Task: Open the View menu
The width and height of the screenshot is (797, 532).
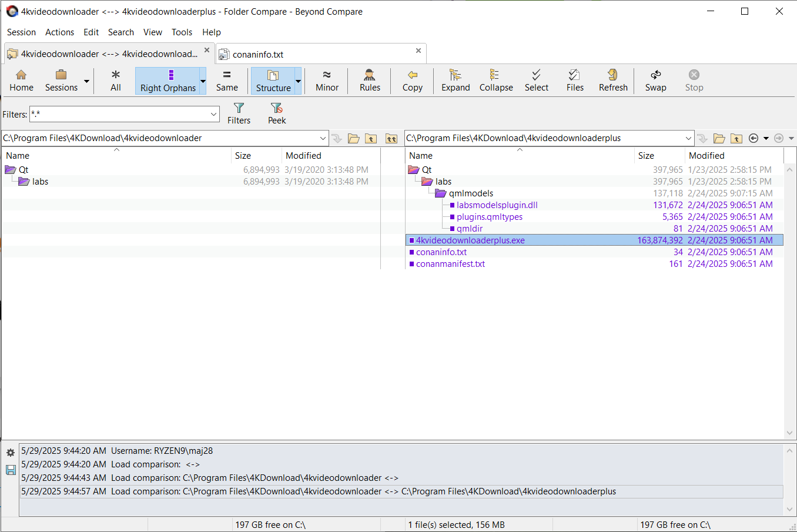Action: click(153, 32)
